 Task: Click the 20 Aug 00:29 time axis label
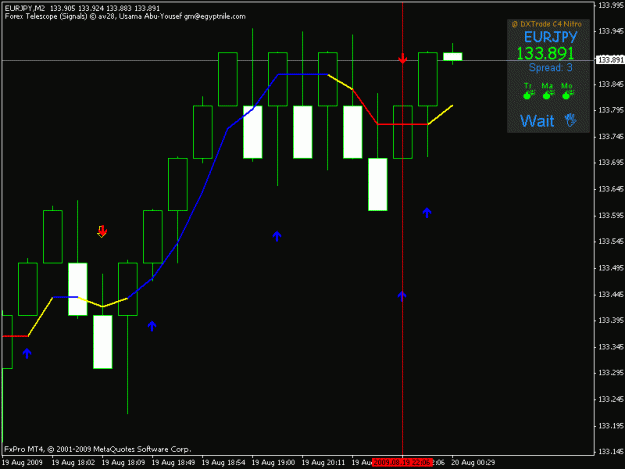coord(473,463)
